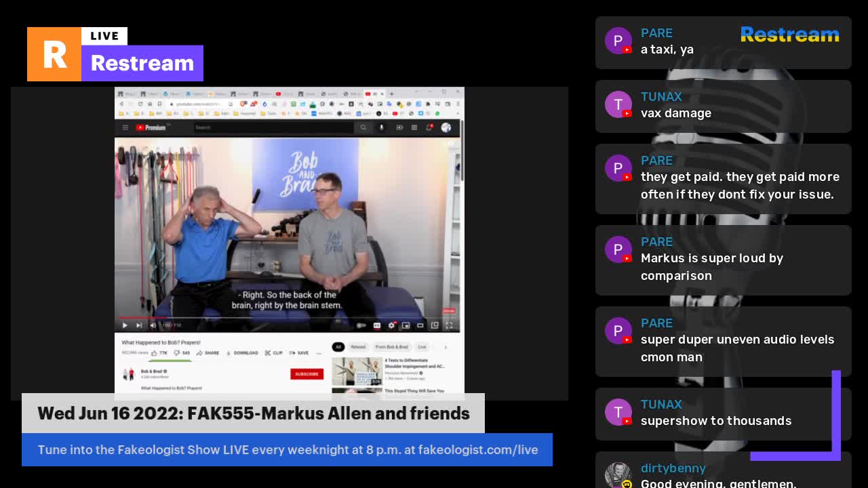Open player settings gear
This screenshot has height=488, width=868.
(x=391, y=325)
